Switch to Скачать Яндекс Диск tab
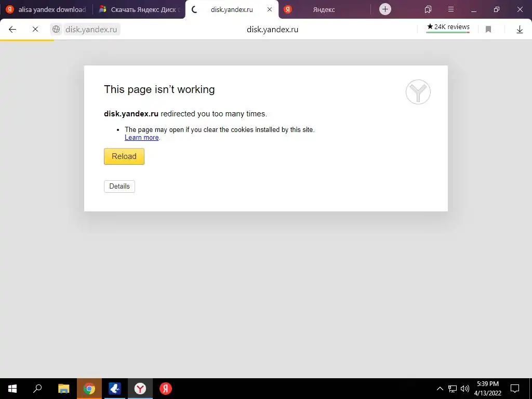Image resolution: width=532 pixels, height=399 pixels. coord(139,9)
